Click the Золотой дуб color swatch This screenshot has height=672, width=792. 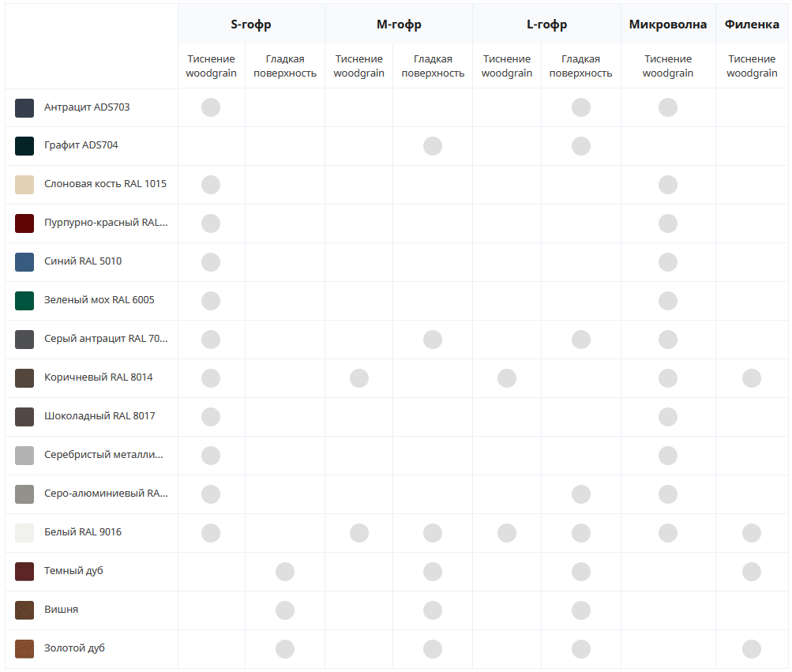pos(24,649)
